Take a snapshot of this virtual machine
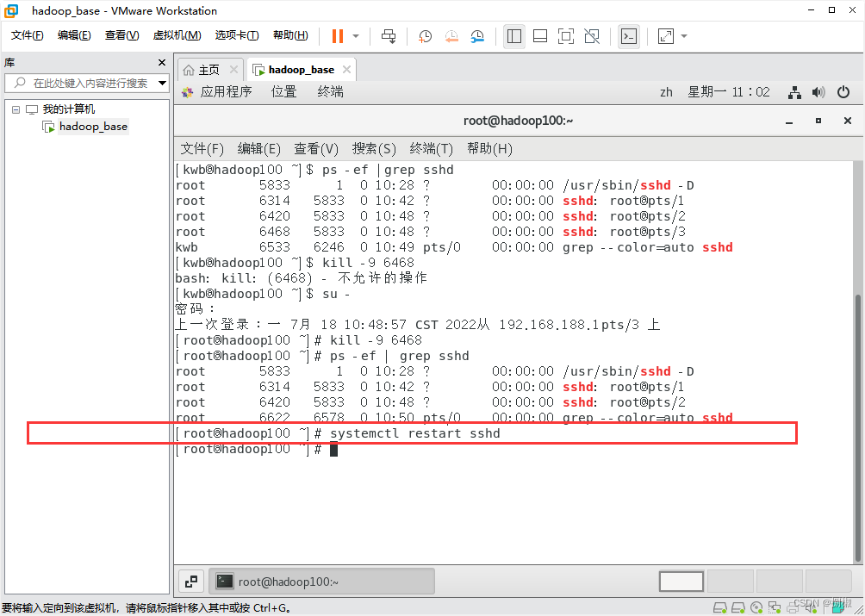 point(425,36)
